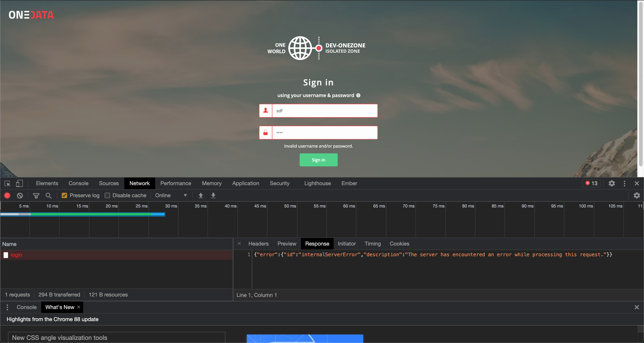This screenshot has width=644, height=343.
Task: Open the network filter funnel icon
Action: [x=36, y=195]
